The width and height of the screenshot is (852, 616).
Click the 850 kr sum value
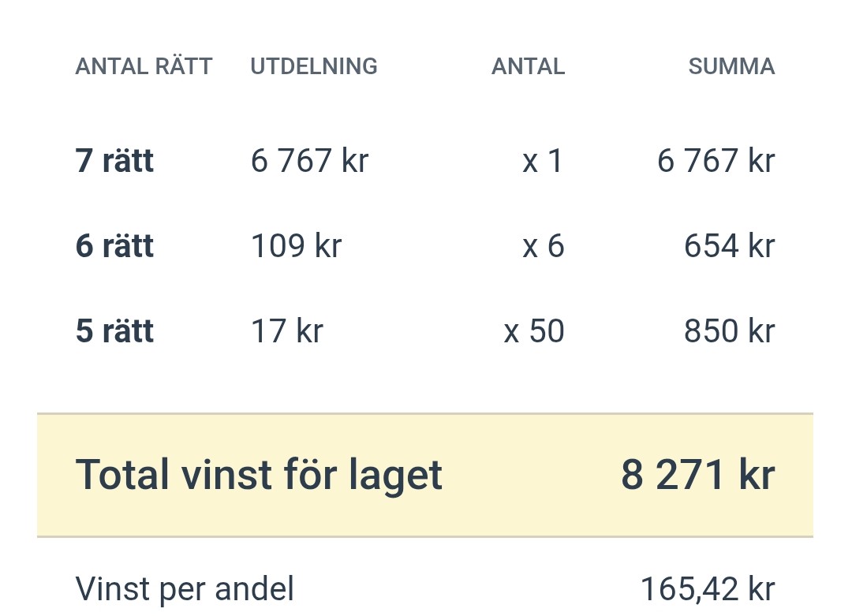click(729, 330)
